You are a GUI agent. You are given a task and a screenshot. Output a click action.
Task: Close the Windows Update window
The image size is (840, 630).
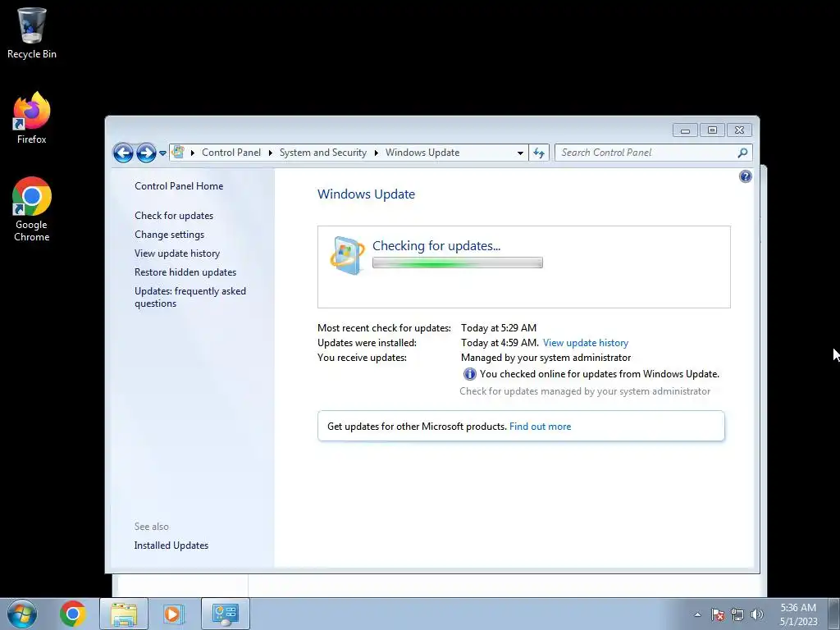pos(739,130)
